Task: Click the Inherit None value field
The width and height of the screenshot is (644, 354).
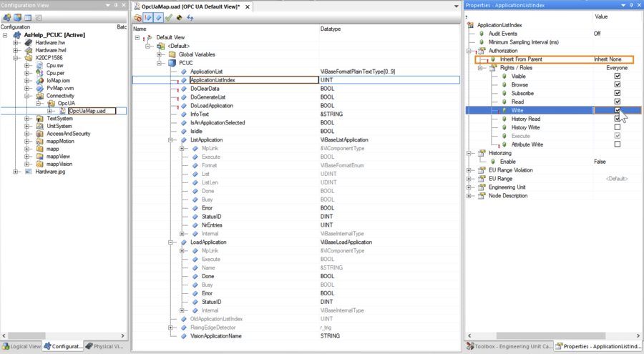Action: (613, 59)
